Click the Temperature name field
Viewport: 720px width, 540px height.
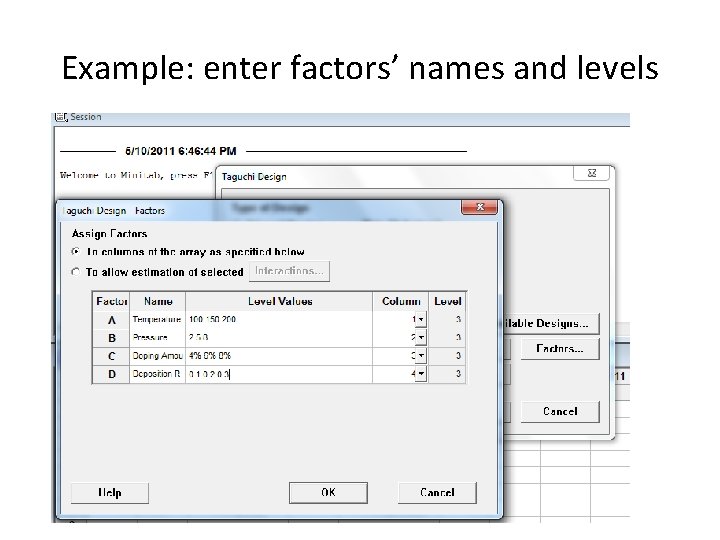(x=158, y=320)
